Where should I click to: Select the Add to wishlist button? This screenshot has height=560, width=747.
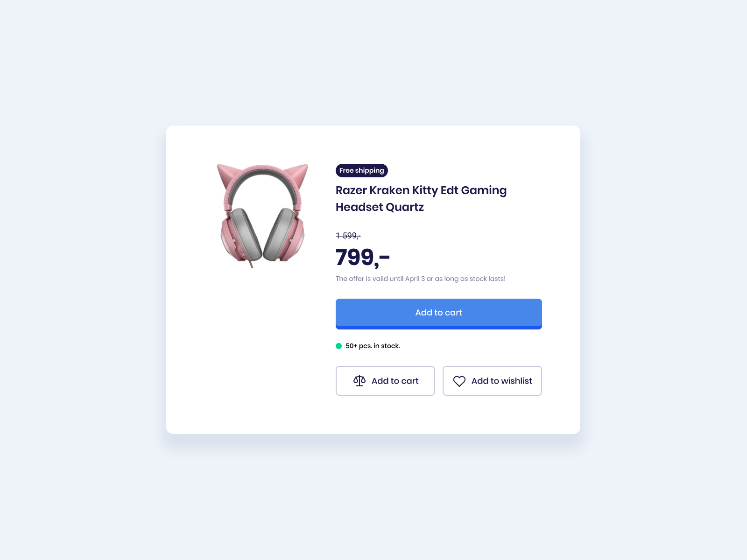[x=492, y=381]
